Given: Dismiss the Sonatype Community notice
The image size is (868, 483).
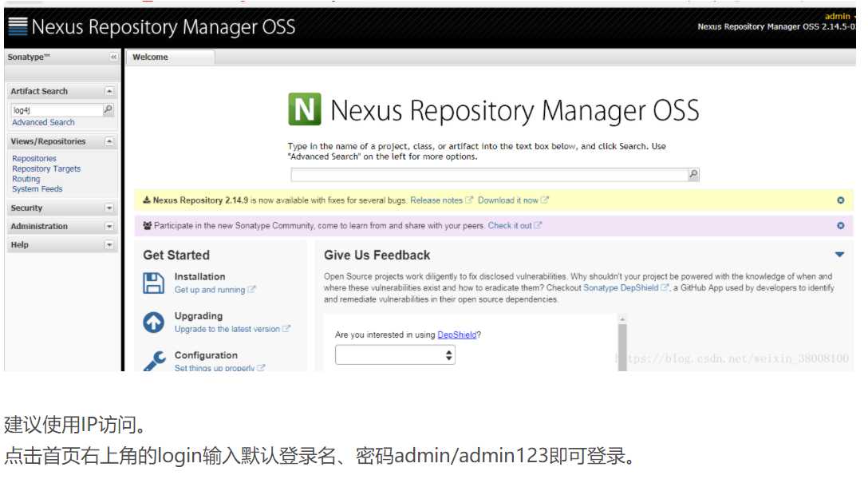Looking at the screenshot, I should coord(840,225).
